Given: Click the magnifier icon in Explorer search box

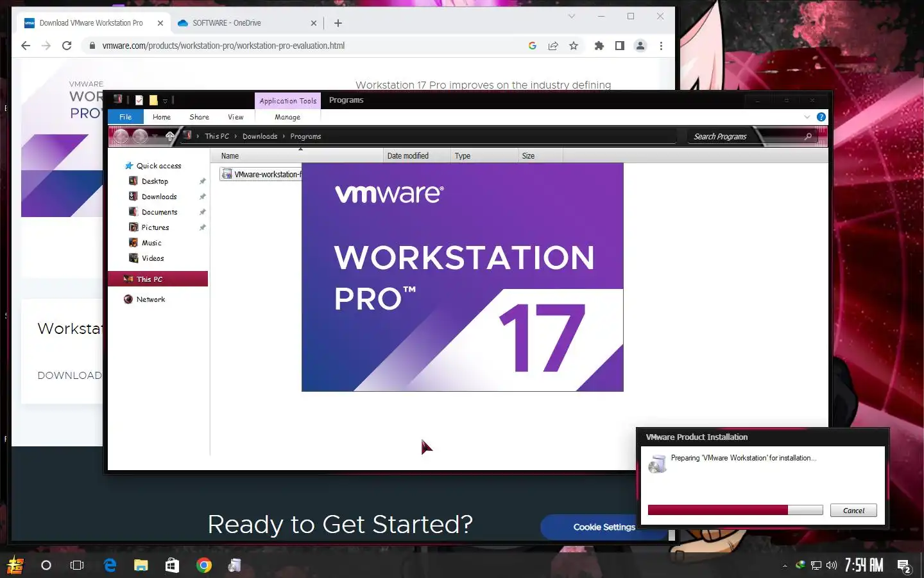Looking at the screenshot, I should click(808, 136).
